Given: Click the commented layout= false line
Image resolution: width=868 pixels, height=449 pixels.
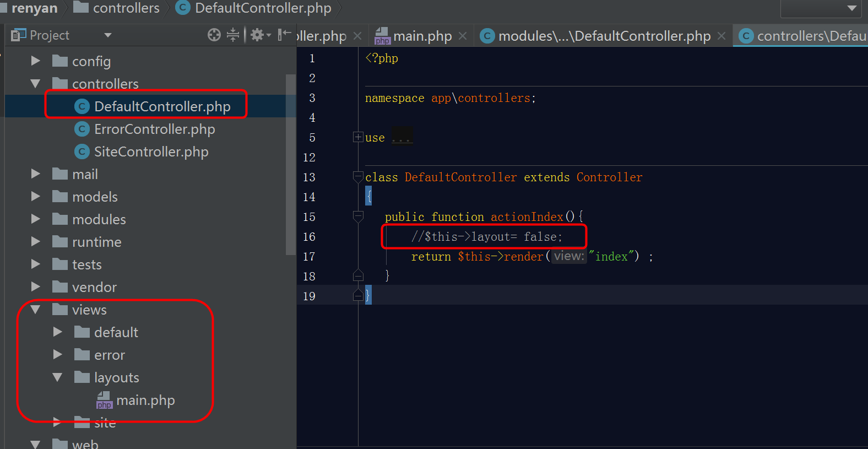Looking at the screenshot, I should 486,236.
